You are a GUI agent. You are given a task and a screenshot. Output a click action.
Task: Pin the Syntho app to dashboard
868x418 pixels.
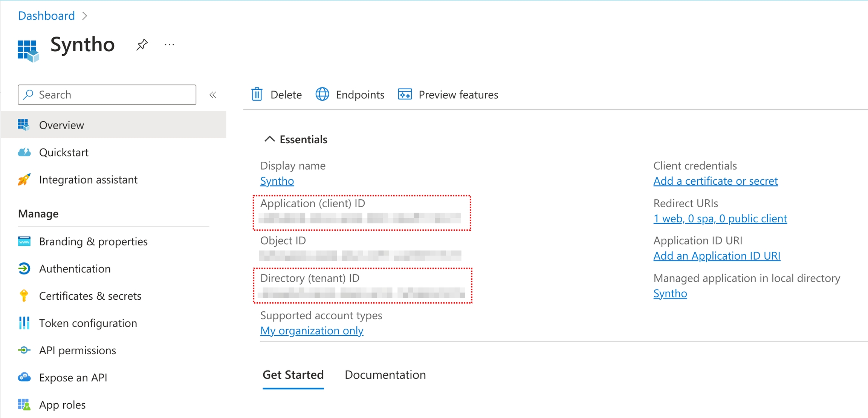[142, 45]
